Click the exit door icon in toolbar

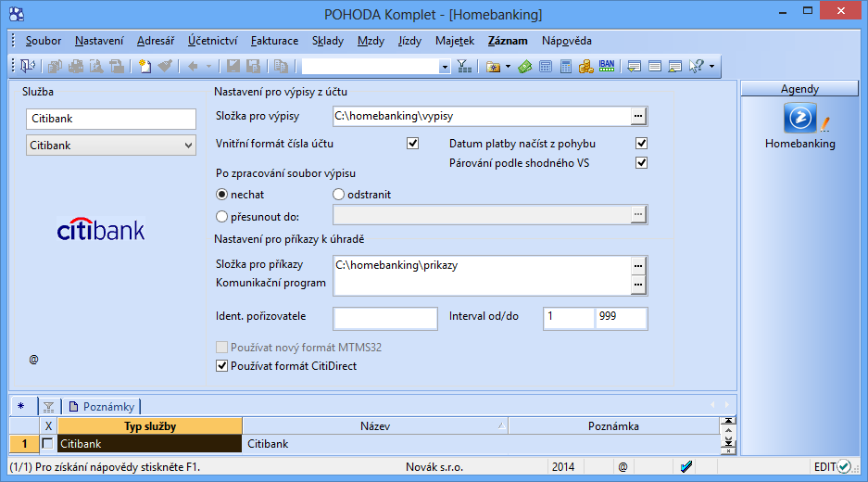click(27, 67)
